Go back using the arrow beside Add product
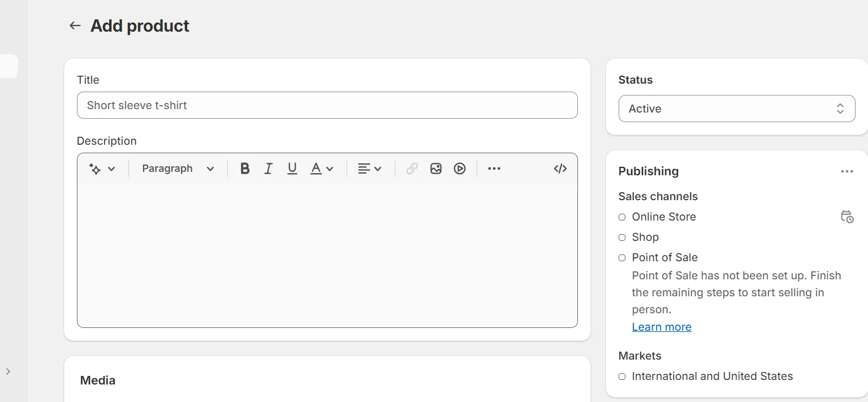The image size is (868, 402). point(75,26)
